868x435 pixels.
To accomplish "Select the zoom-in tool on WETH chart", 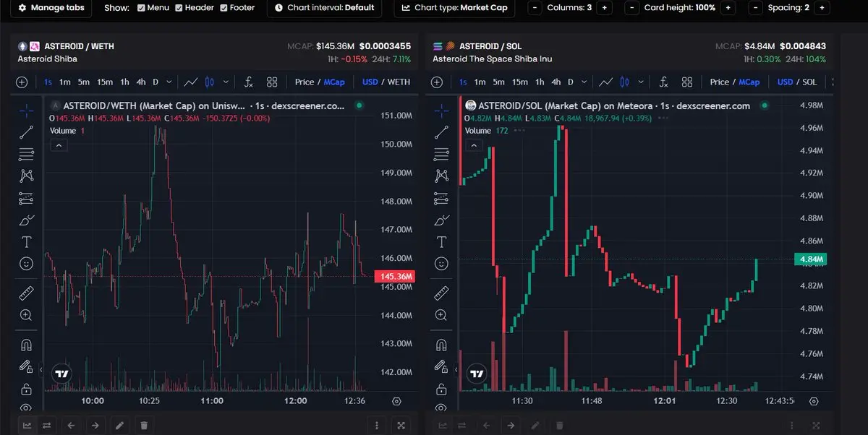I will point(27,315).
